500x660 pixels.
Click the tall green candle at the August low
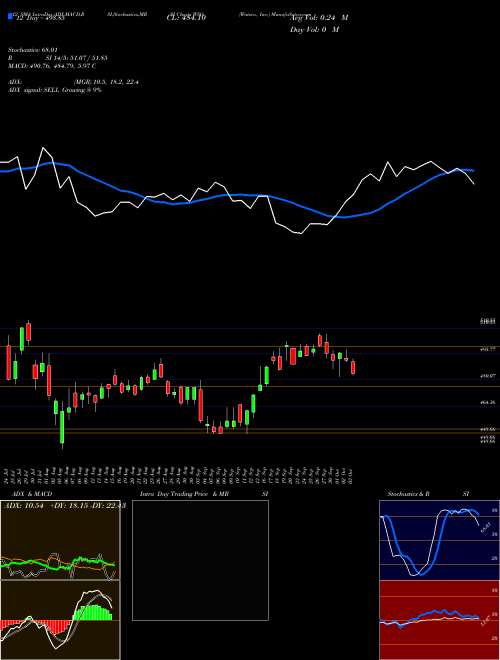(62, 427)
